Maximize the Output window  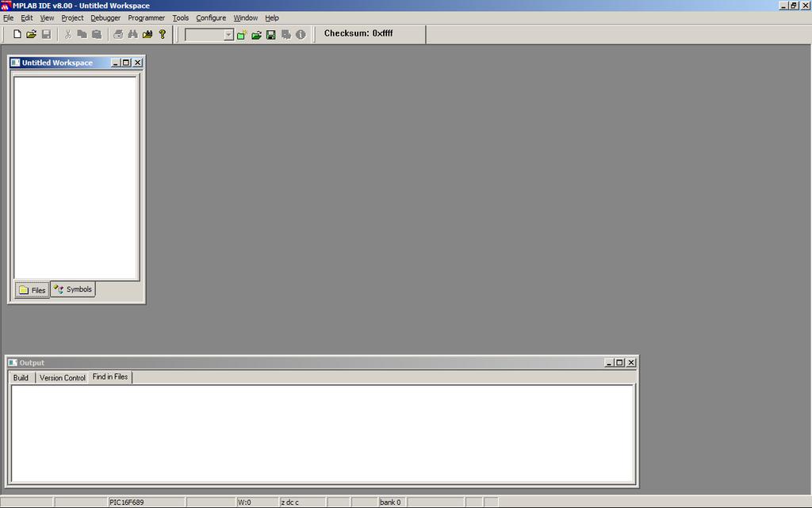tap(619, 363)
